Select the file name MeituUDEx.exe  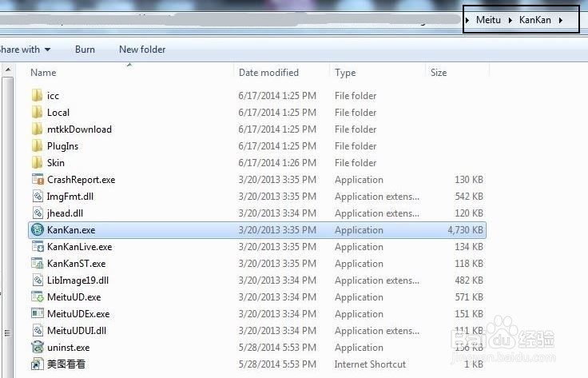(x=78, y=314)
